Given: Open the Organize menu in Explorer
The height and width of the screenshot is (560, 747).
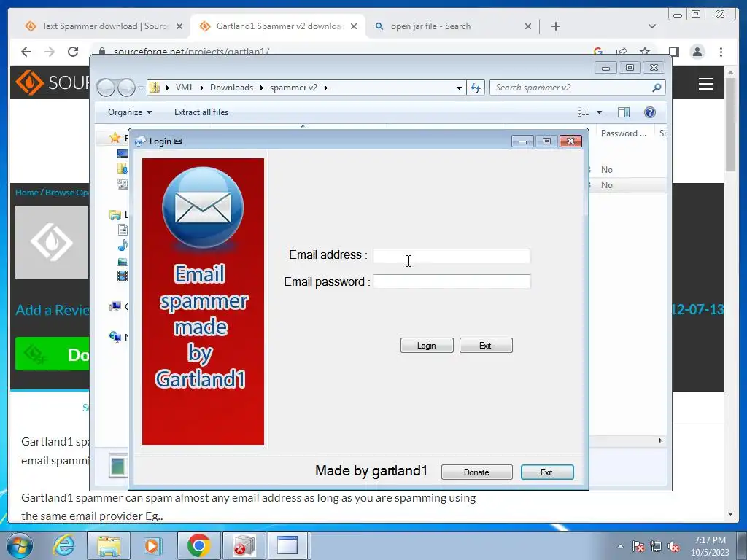Looking at the screenshot, I should tap(130, 112).
